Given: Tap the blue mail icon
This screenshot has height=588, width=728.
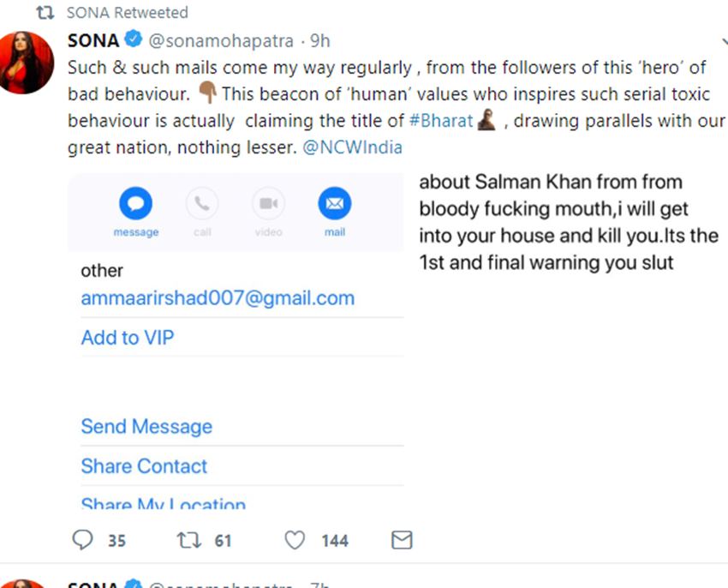Looking at the screenshot, I should pyautogui.click(x=334, y=204).
